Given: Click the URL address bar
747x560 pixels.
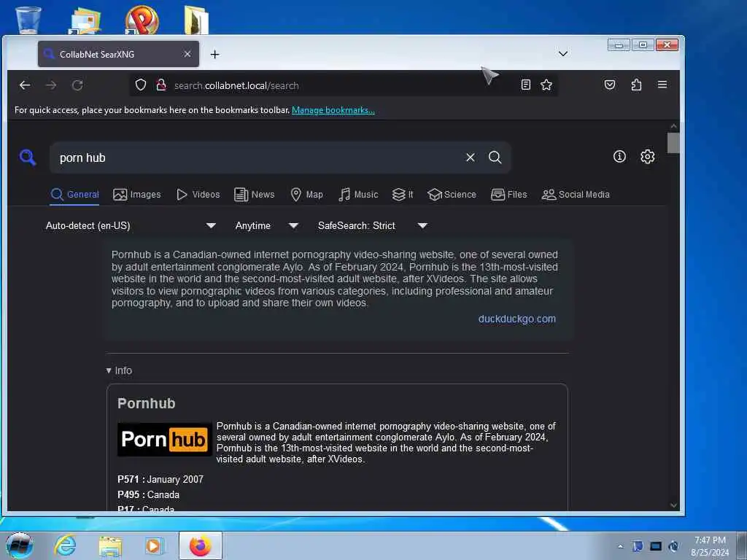Looking at the screenshot, I should tap(343, 85).
